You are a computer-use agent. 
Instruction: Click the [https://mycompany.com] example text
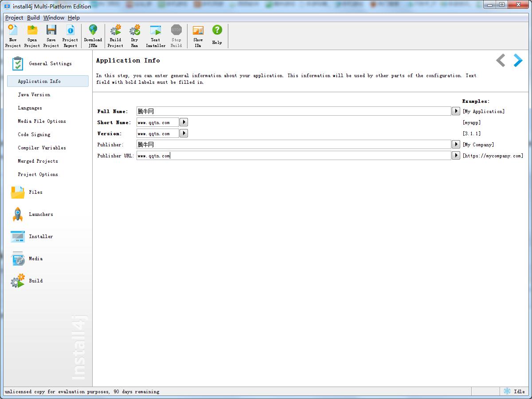[493, 156]
